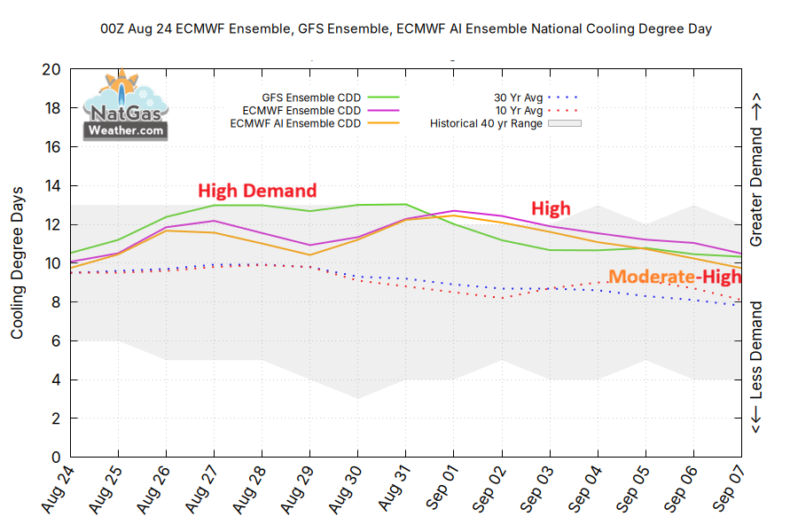This screenshot has height=532, width=798.
Task: Click the Sep 07 date label
Action: pyautogui.click(x=728, y=489)
